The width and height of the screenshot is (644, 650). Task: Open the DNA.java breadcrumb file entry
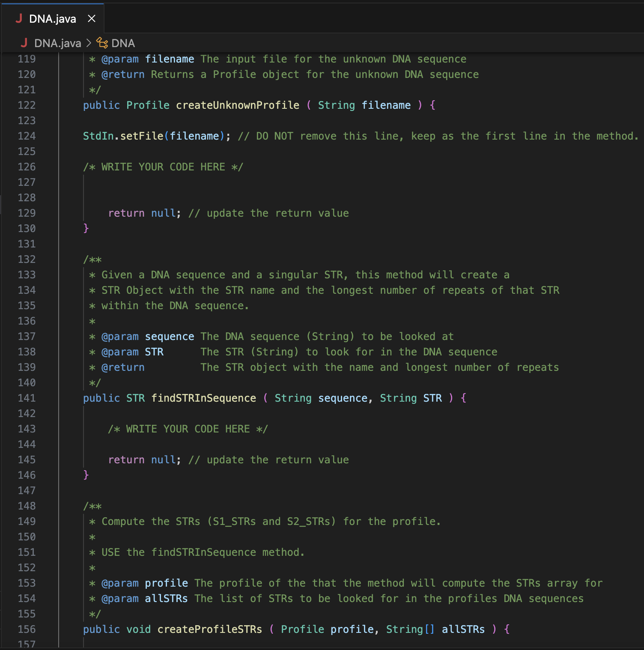[58, 43]
